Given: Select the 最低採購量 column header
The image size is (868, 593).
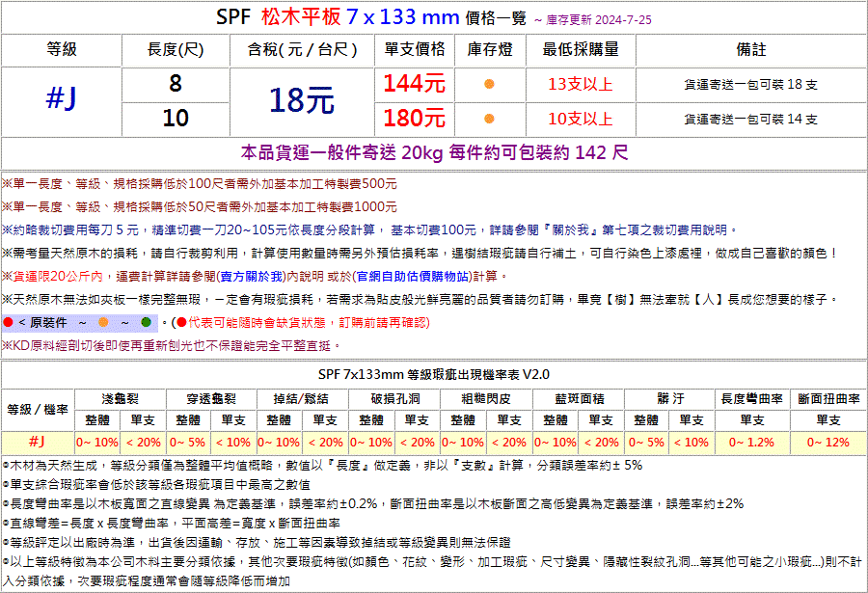Looking at the screenshot, I should point(581,49).
